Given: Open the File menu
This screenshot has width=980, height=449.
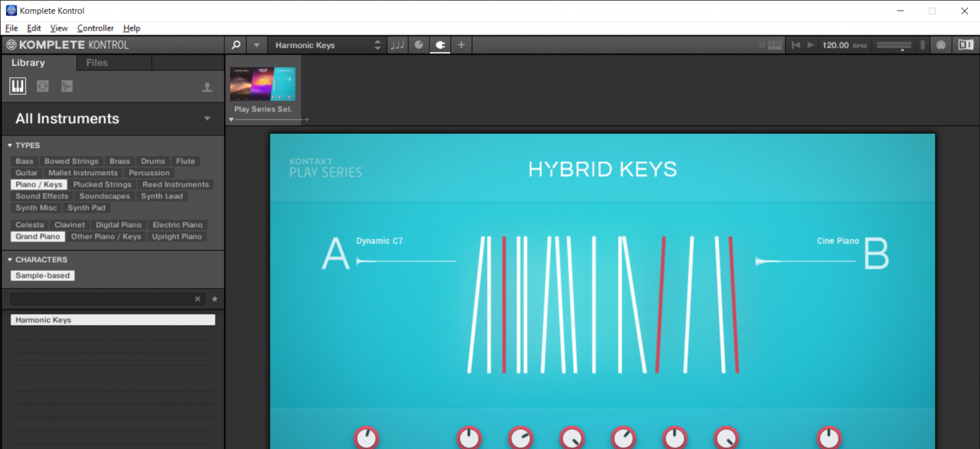Looking at the screenshot, I should 11,28.
